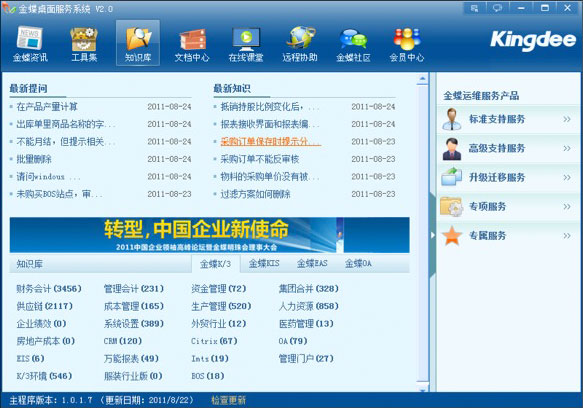Open knowledge item 采购订单不能反审核

coord(260,159)
